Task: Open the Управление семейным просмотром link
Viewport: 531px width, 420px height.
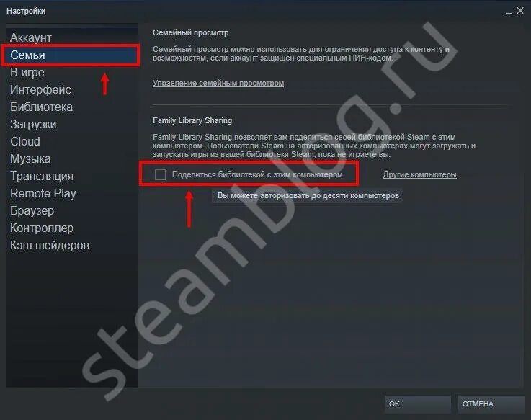Action: pyautogui.click(x=218, y=83)
